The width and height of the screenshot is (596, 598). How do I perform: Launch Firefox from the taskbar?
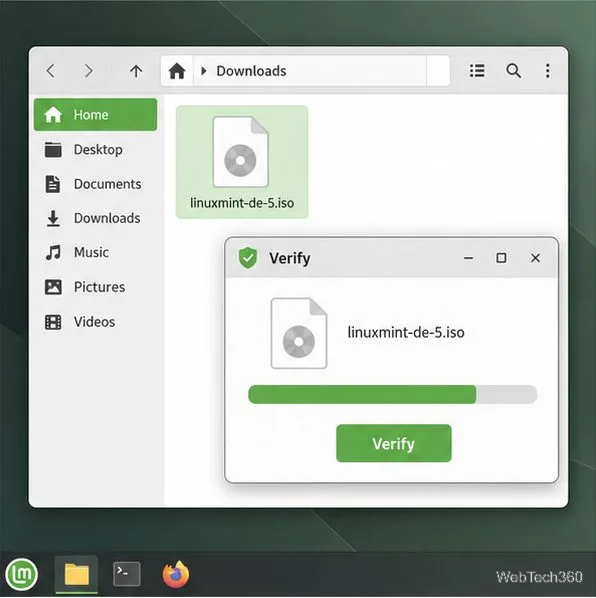tap(176, 574)
